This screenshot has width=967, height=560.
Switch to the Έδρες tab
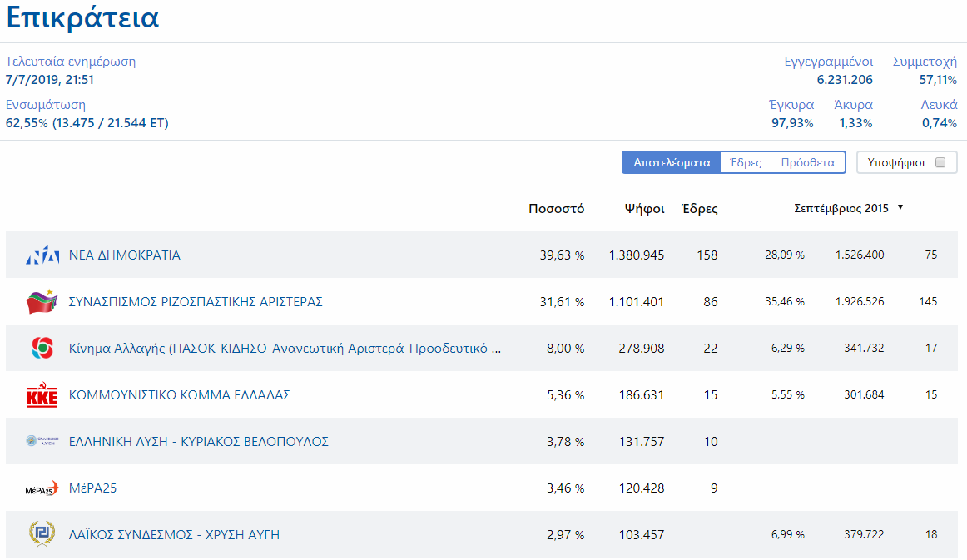tap(745, 162)
